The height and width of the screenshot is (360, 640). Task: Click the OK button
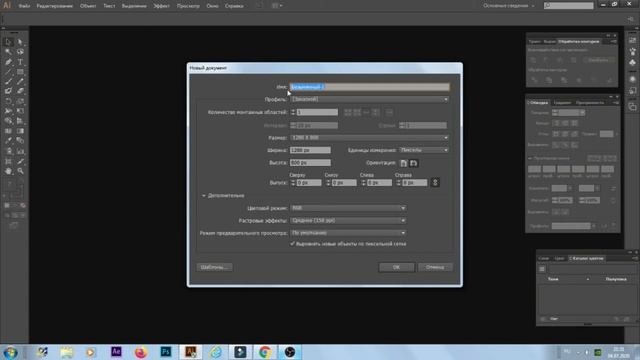pyautogui.click(x=396, y=267)
